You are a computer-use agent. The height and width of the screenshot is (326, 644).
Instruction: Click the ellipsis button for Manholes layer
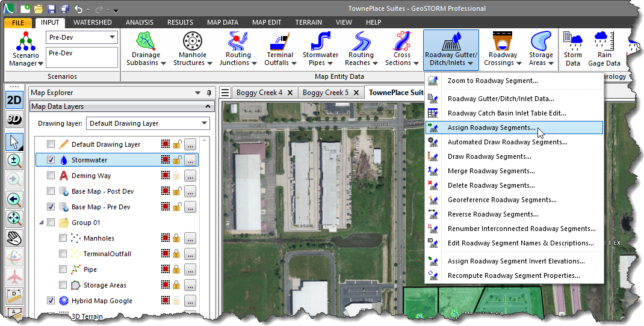pos(190,238)
